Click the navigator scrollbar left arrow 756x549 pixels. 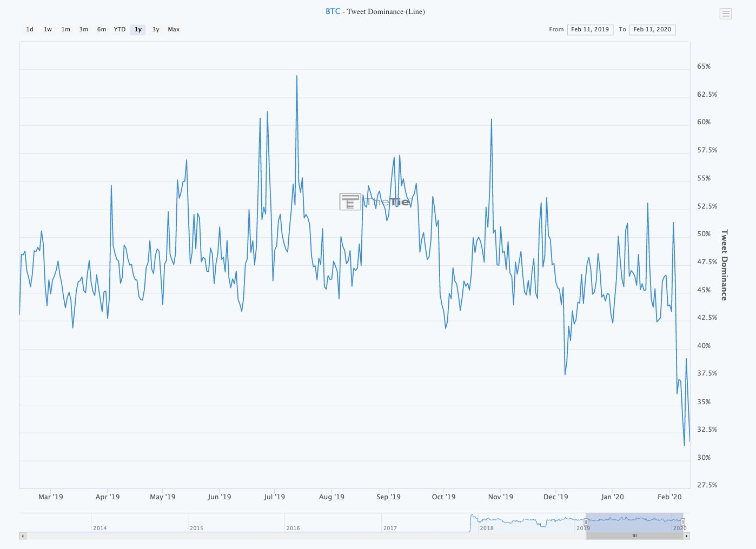[x=22, y=536]
